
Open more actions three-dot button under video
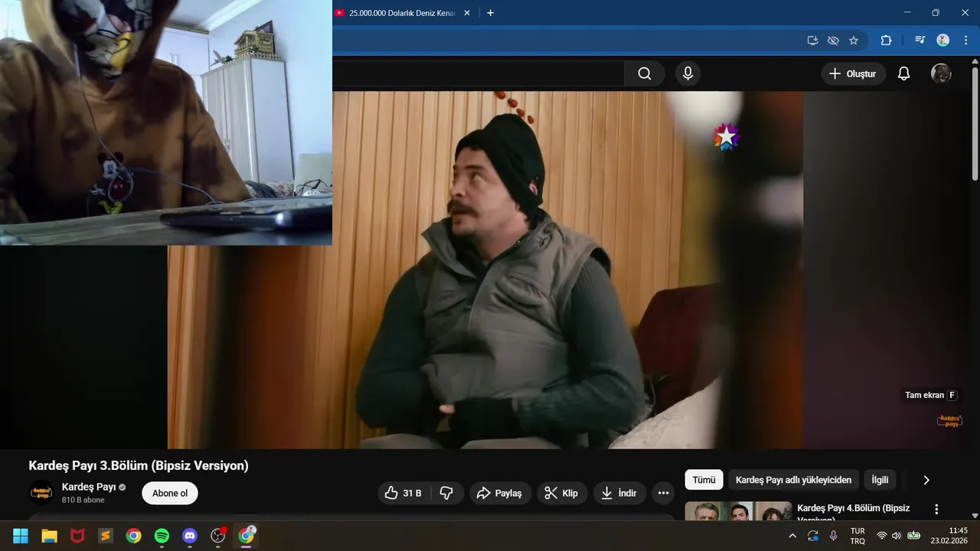(x=663, y=493)
